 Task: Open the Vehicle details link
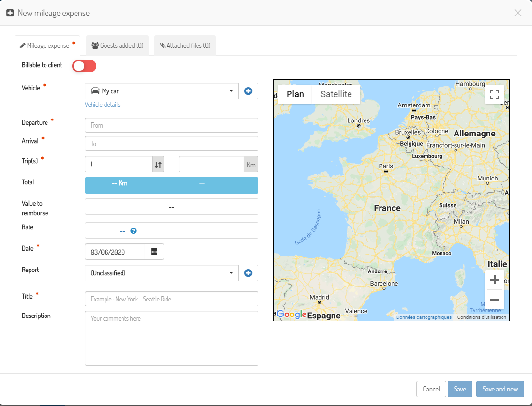(103, 105)
